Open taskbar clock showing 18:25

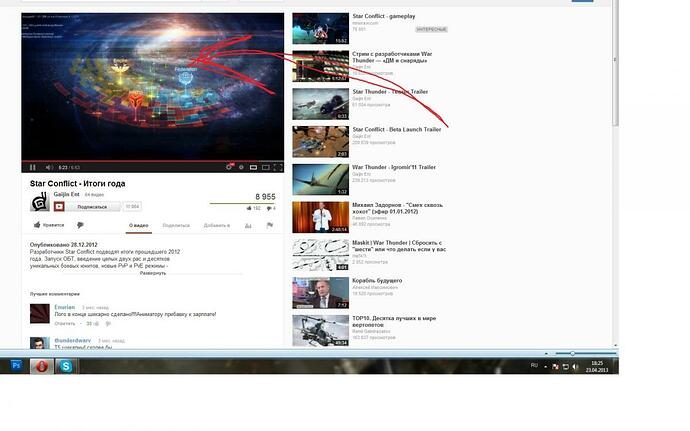coord(597,366)
